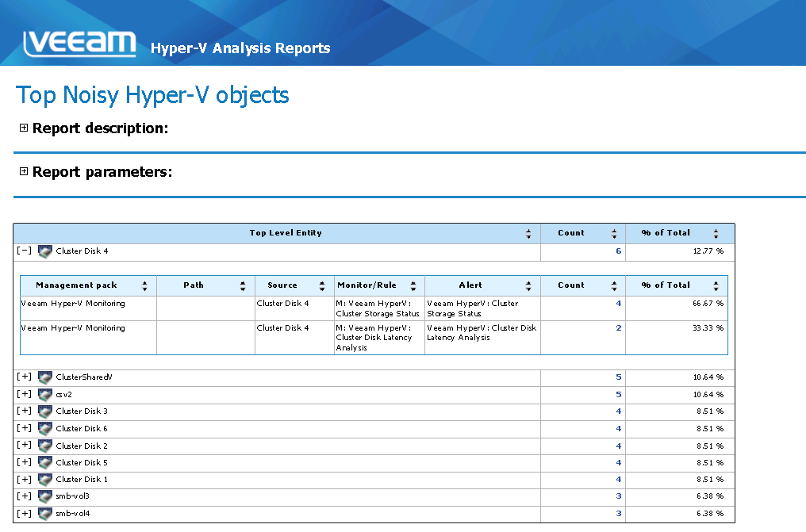Open count link 4 for Cluster Disk 1
The height and width of the screenshot is (532, 806).
[x=618, y=480]
